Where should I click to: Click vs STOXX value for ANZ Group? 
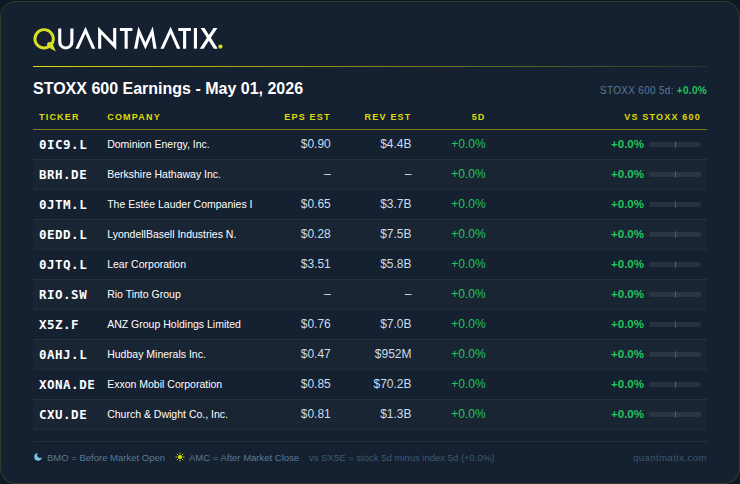[x=627, y=324]
